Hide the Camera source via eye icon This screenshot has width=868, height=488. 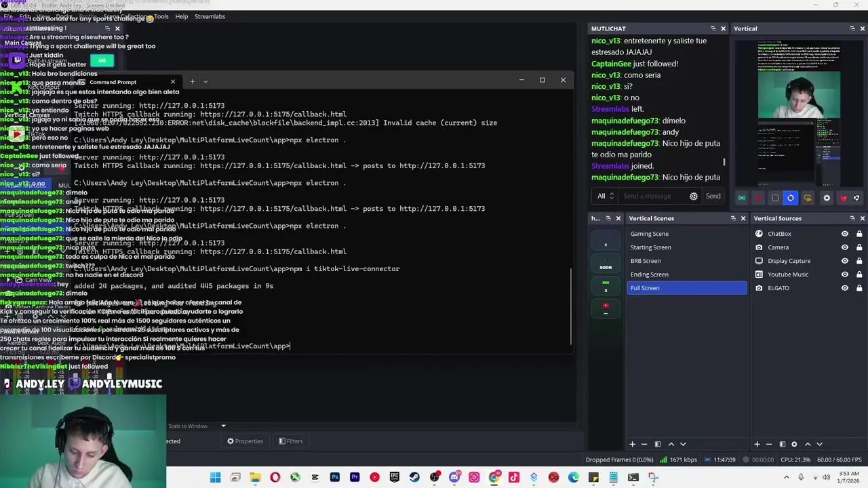[844, 247]
